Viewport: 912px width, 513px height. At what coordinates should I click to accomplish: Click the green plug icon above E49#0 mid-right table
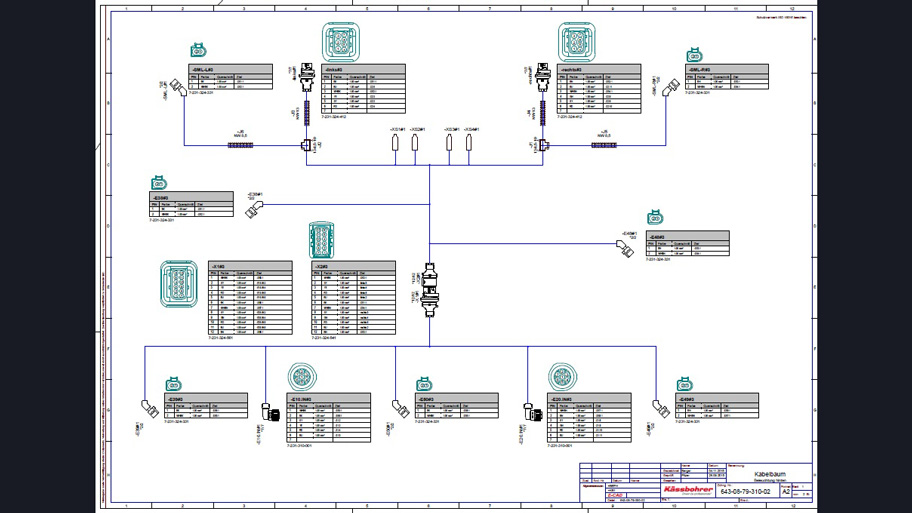click(655, 218)
